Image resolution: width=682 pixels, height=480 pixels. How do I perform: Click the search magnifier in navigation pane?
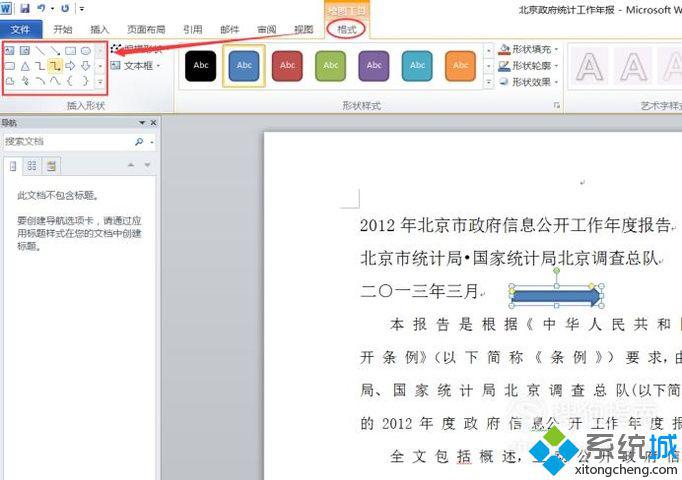point(139,142)
